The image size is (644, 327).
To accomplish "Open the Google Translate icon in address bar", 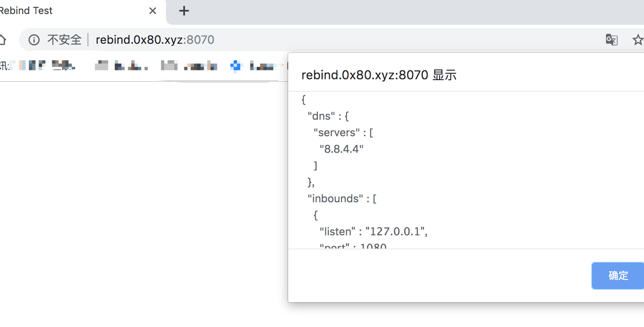I will [x=611, y=40].
